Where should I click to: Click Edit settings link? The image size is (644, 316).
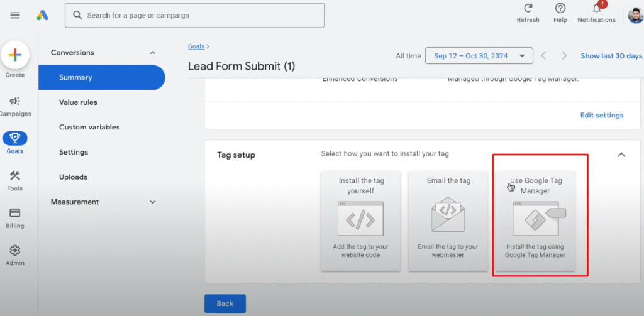[602, 116]
